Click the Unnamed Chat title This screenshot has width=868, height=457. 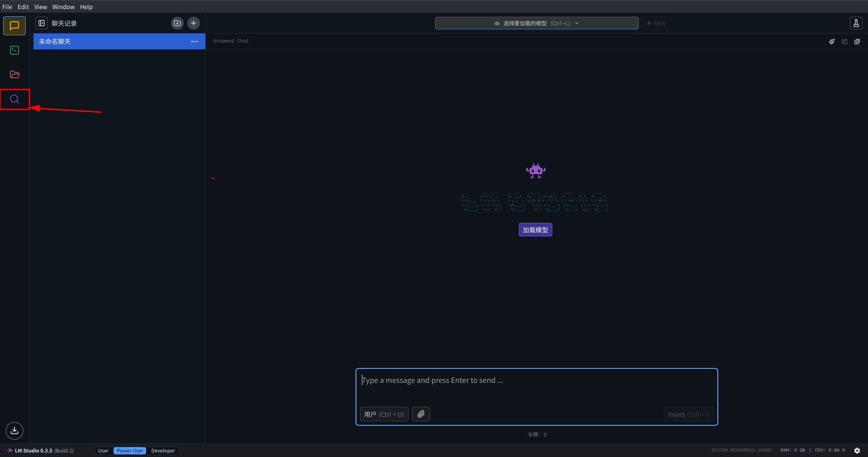click(x=231, y=41)
